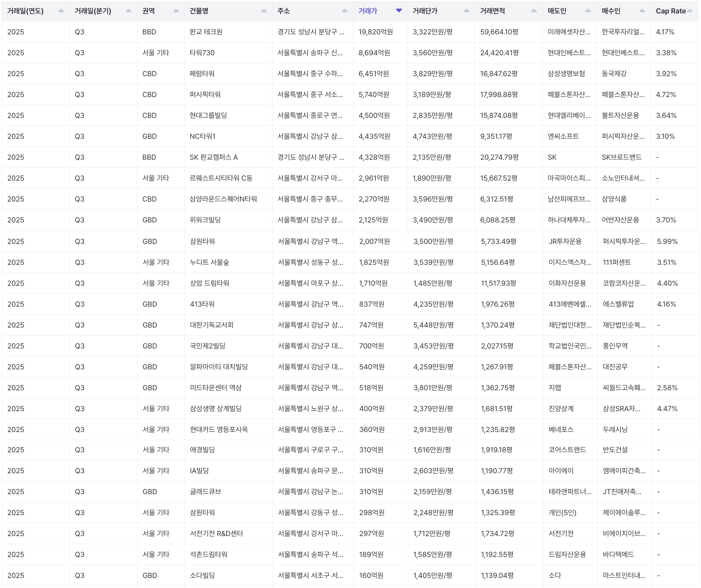This screenshot has width=701, height=588.
Task: Toggle the purple 거래가 descending sort arrow
Action: [399, 11]
